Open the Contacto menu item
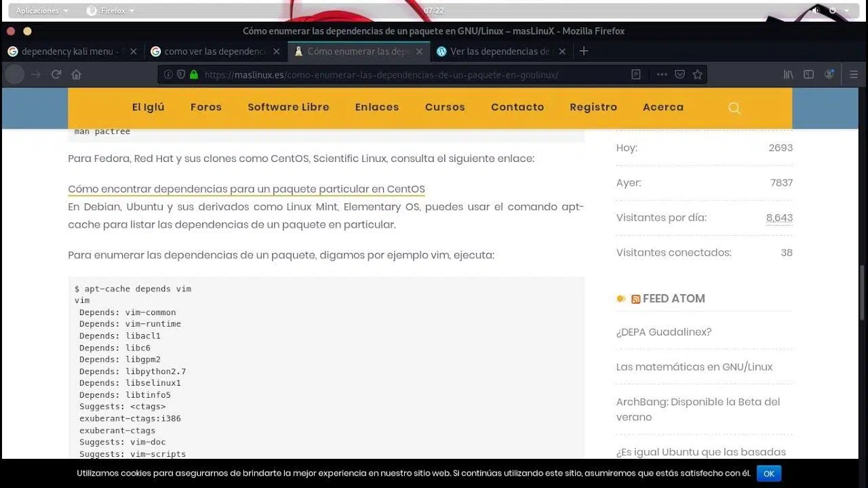The height and width of the screenshot is (488, 868). pos(517,107)
